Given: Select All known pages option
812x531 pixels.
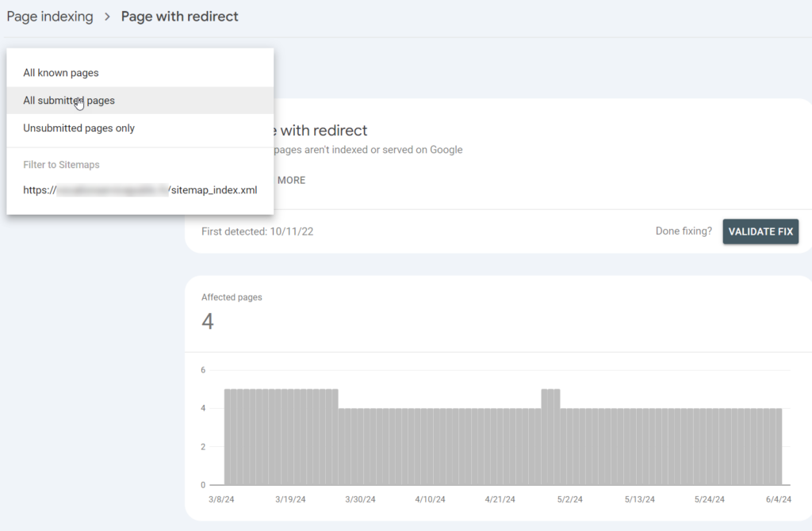Looking at the screenshot, I should click(x=140, y=73).
